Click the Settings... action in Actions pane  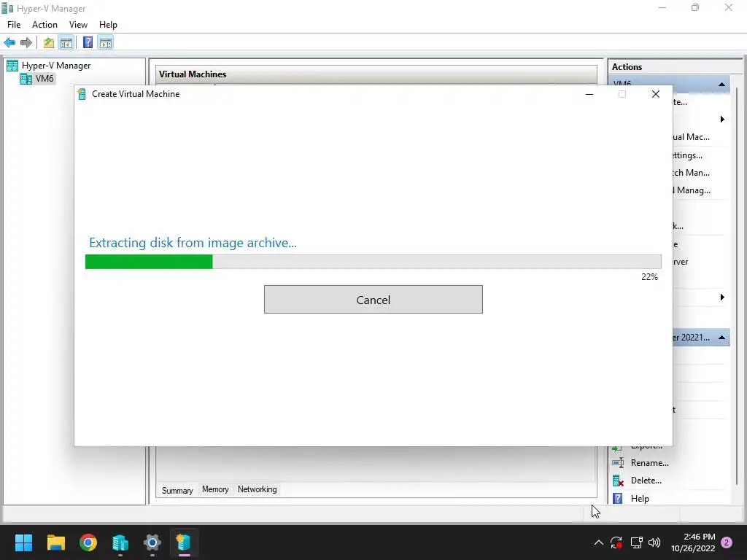click(x=687, y=155)
